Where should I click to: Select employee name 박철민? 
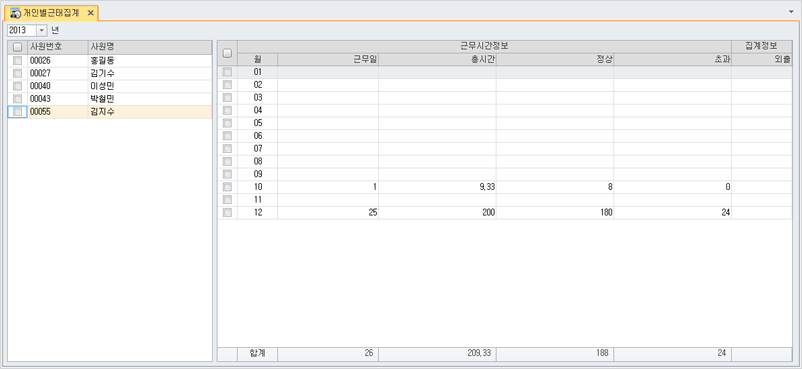point(102,99)
